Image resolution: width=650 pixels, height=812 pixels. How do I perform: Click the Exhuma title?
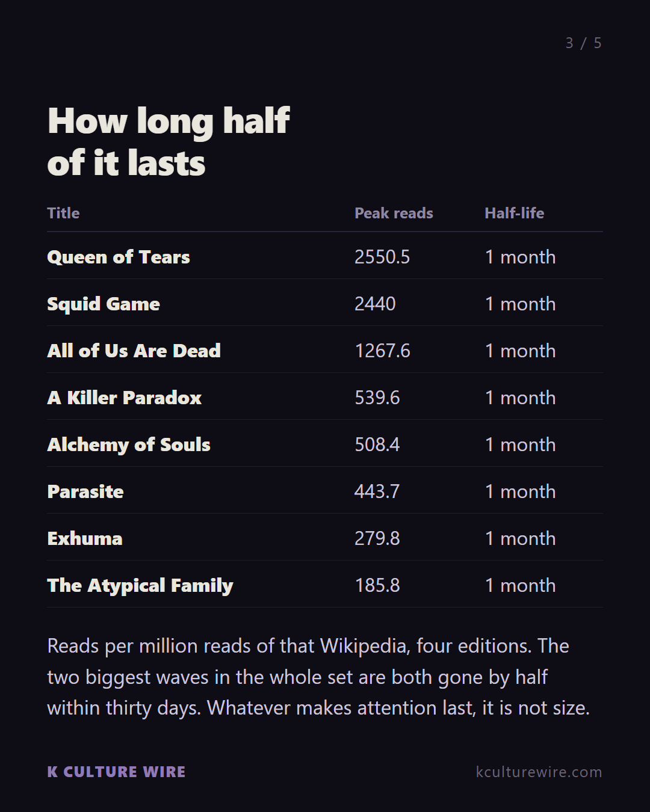pyautogui.click(x=85, y=538)
